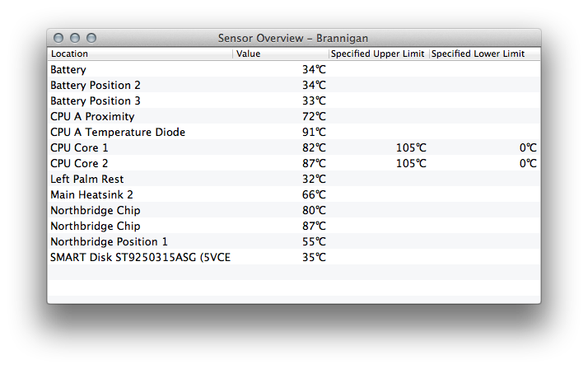
Task: Close the Sensor Overview window
Action: [x=58, y=38]
